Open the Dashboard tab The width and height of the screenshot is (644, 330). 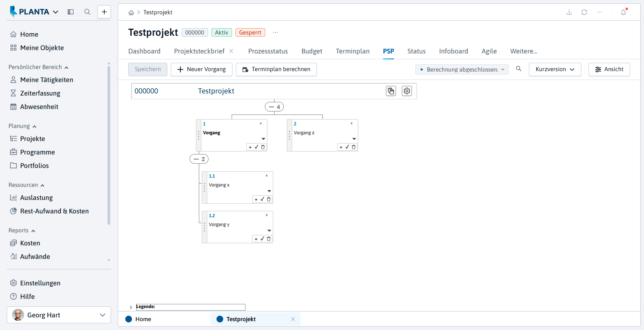coord(144,51)
